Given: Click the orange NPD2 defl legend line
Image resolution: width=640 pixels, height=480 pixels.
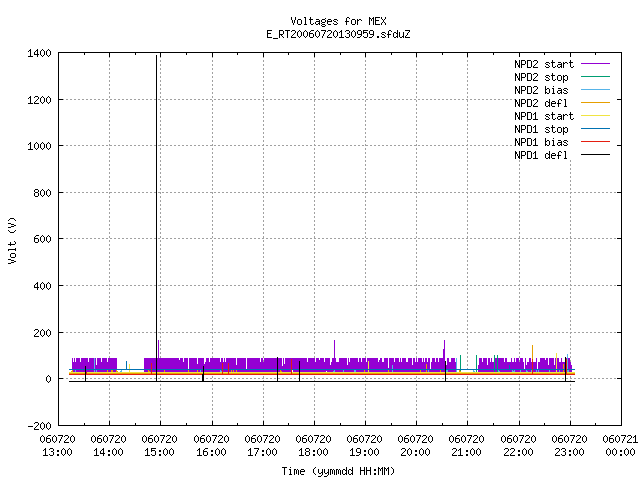Looking at the screenshot, I should (x=595, y=102).
